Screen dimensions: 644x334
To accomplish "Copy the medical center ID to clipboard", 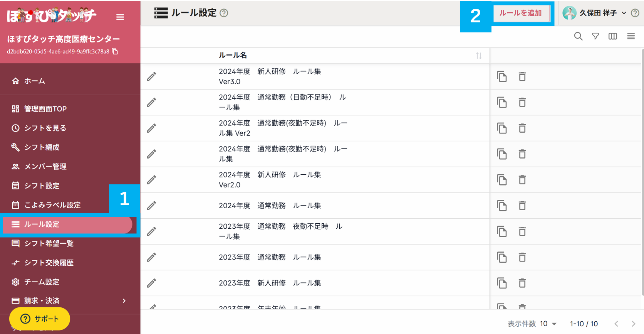I will tap(115, 51).
